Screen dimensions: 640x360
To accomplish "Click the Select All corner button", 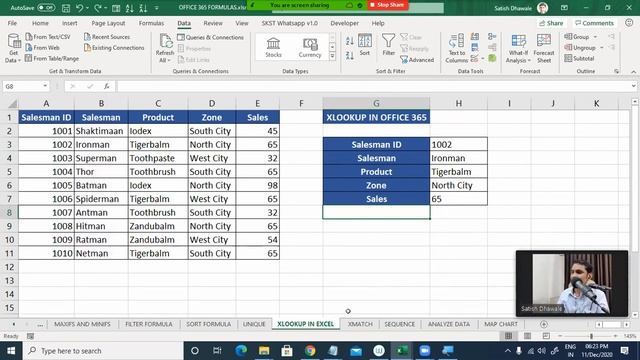I will tap(12, 103).
